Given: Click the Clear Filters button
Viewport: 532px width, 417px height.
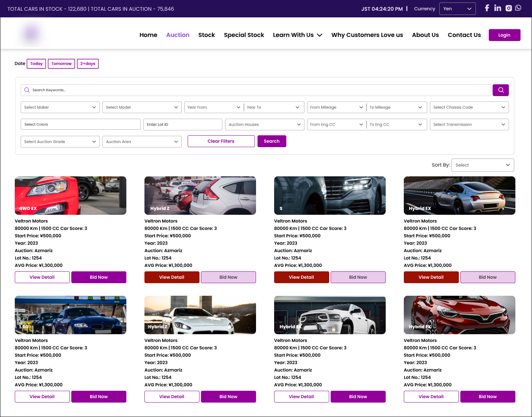Looking at the screenshot, I should point(221,141).
